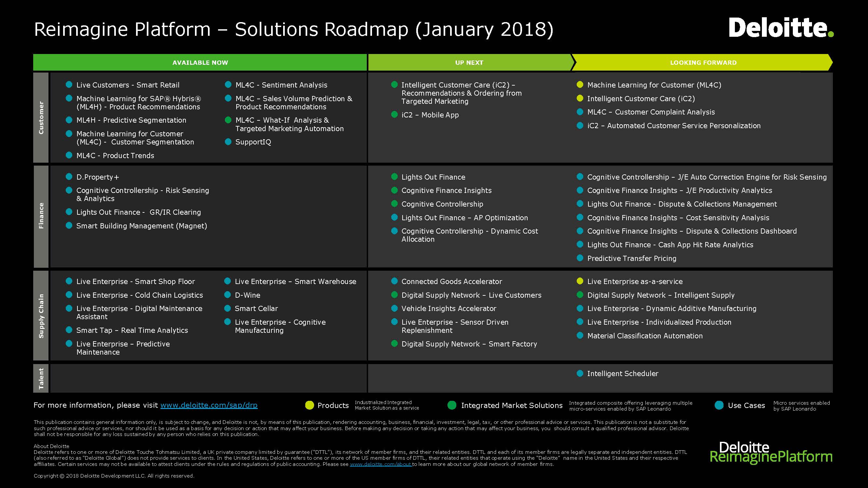Select Smart Tap – Real Time Analytics
The height and width of the screenshot is (488, 868).
pyautogui.click(x=132, y=331)
